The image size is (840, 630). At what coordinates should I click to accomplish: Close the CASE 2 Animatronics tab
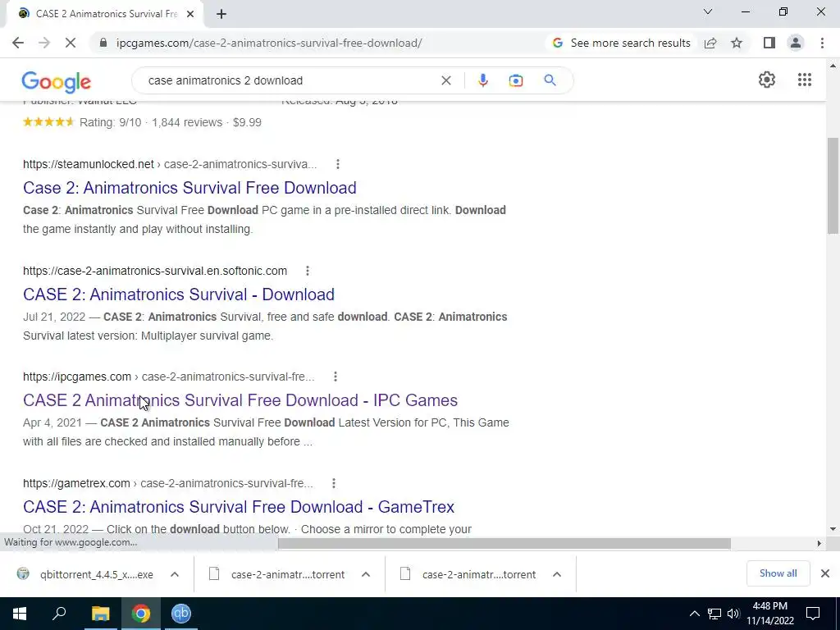coord(190,14)
